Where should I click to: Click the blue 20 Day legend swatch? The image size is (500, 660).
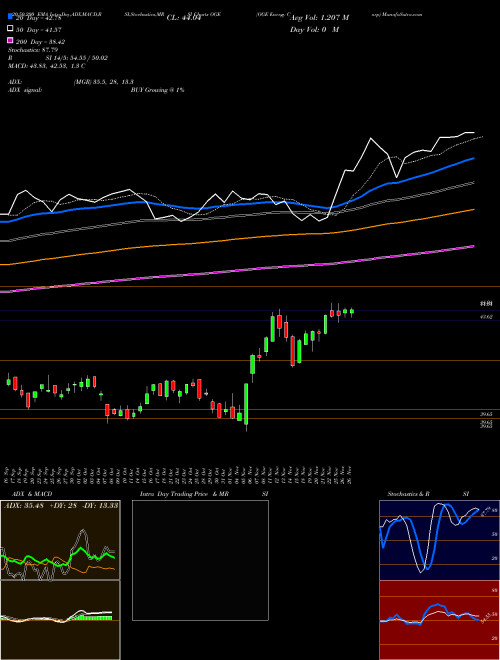(x=10, y=17)
